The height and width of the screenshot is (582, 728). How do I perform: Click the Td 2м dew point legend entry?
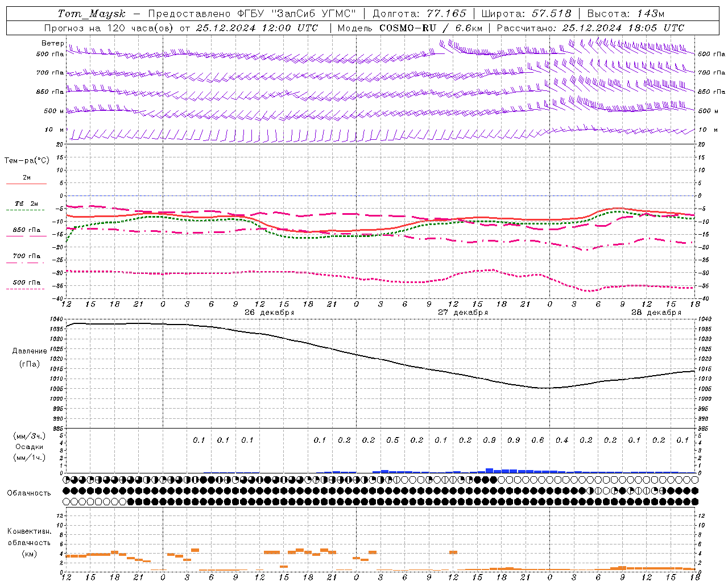coord(27,203)
